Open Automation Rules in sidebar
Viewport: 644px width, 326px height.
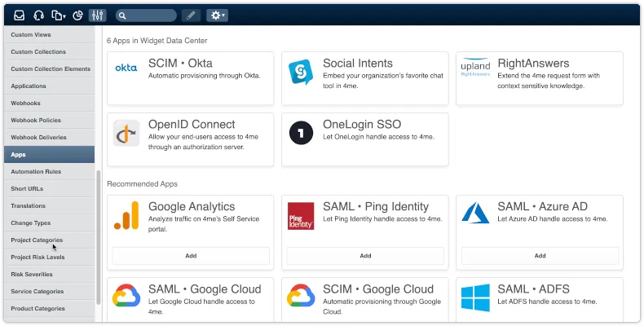(x=49, y=172)
